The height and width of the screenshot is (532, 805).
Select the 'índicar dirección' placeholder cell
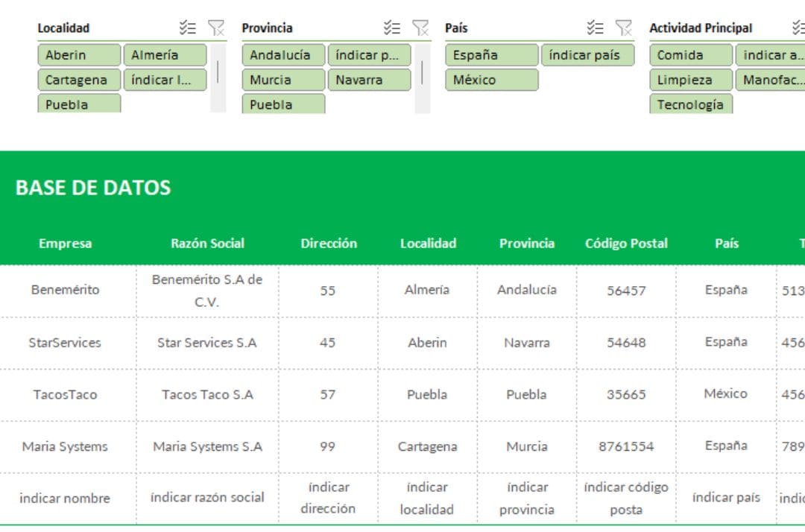(328, 498)
